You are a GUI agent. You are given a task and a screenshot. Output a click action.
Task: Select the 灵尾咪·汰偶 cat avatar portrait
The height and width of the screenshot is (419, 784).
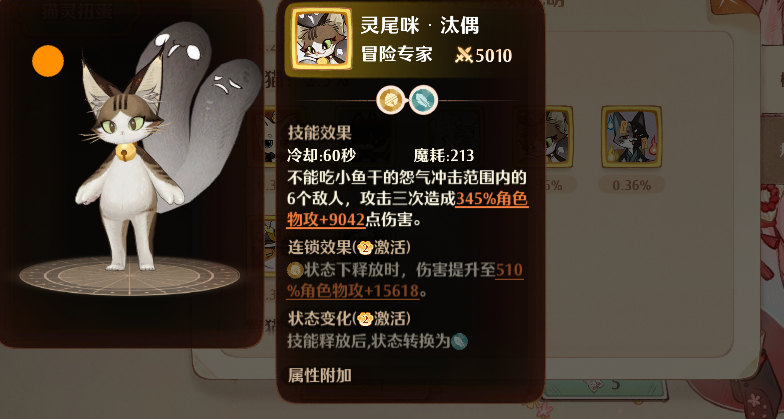322,39
